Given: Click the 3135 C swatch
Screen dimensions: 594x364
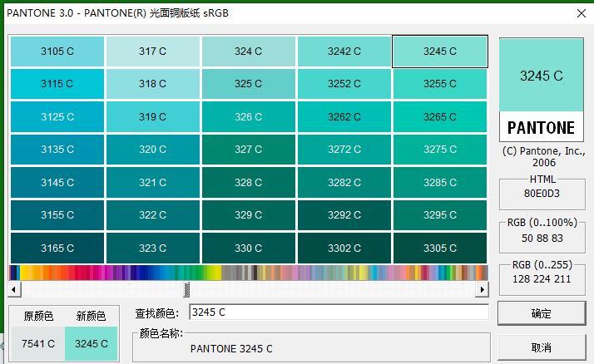Looking at the screenshot, I should (x=57, y=150).
